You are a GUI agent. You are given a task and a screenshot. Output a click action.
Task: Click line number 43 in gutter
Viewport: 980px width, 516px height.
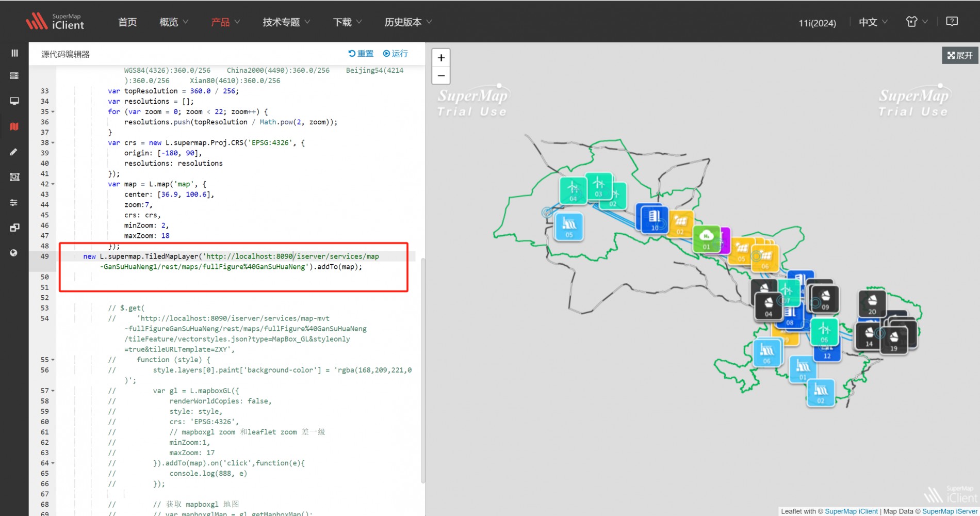(x=45, y=195)
